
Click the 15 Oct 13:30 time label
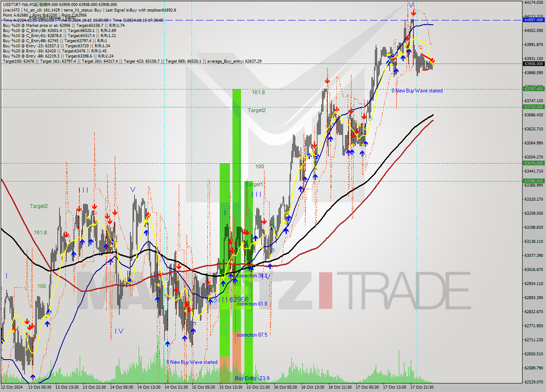click(x=231, y=387)
